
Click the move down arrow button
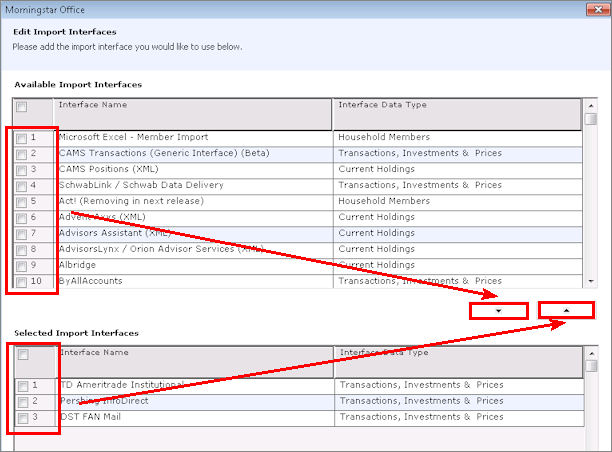coord(498,310)
